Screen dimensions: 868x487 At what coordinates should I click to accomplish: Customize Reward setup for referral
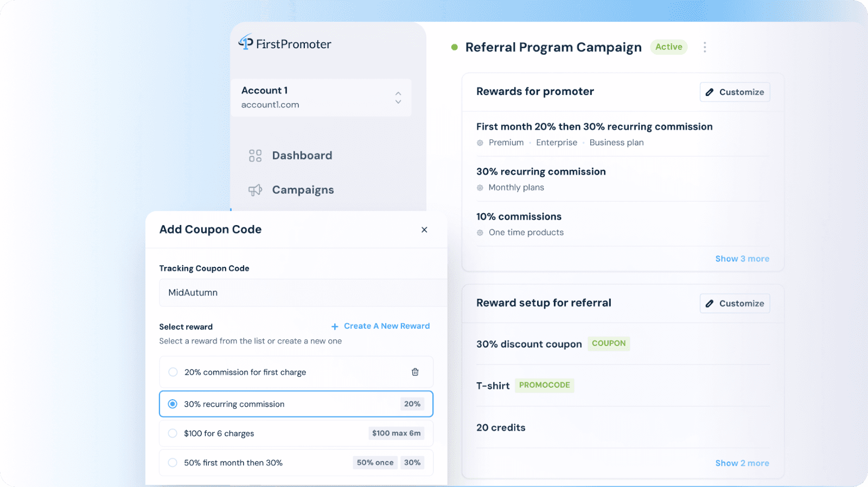coord(735,304)
